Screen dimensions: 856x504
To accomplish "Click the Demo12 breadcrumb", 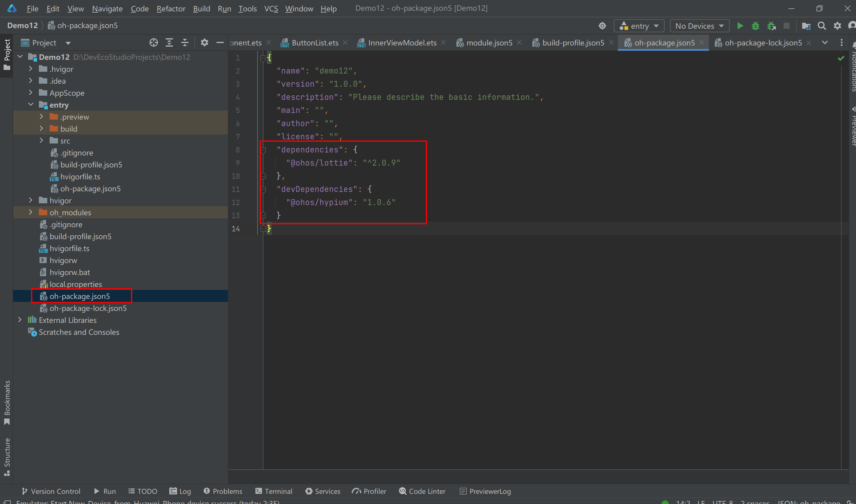I will 22,25.
